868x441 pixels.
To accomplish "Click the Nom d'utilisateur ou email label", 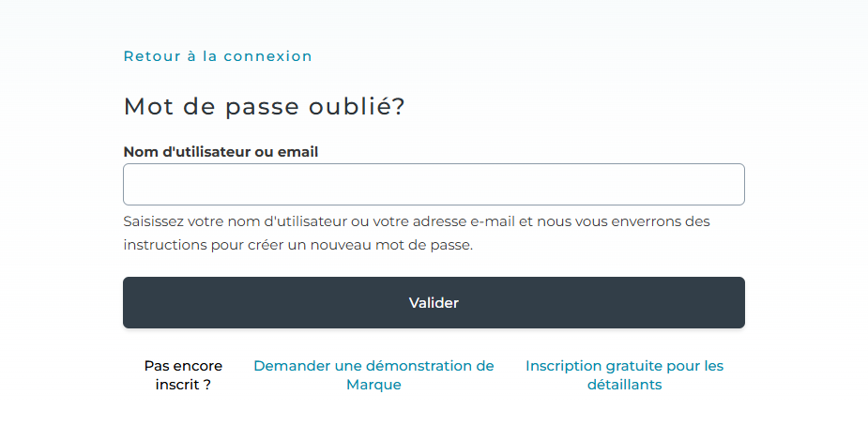I will pyautogui.click(x=221, y=152).
